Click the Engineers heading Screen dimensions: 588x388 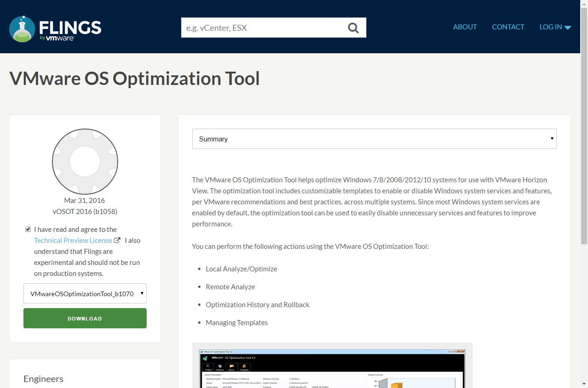44,379
